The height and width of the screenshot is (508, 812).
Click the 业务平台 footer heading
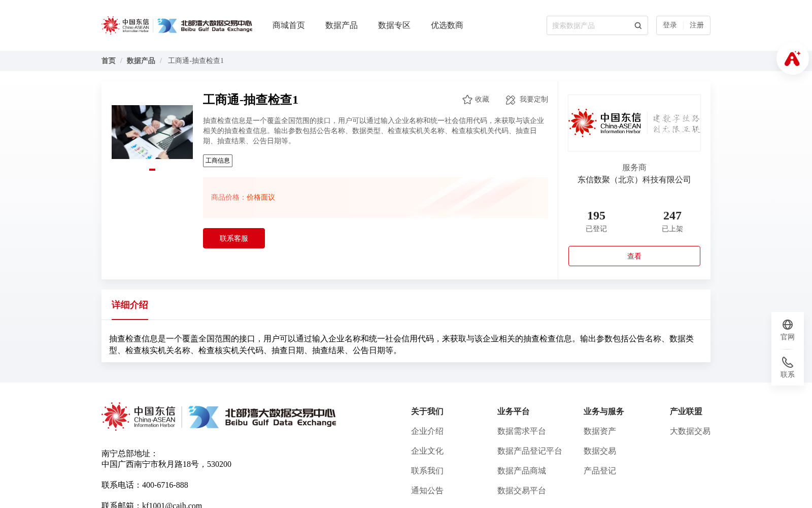[514, 411]
